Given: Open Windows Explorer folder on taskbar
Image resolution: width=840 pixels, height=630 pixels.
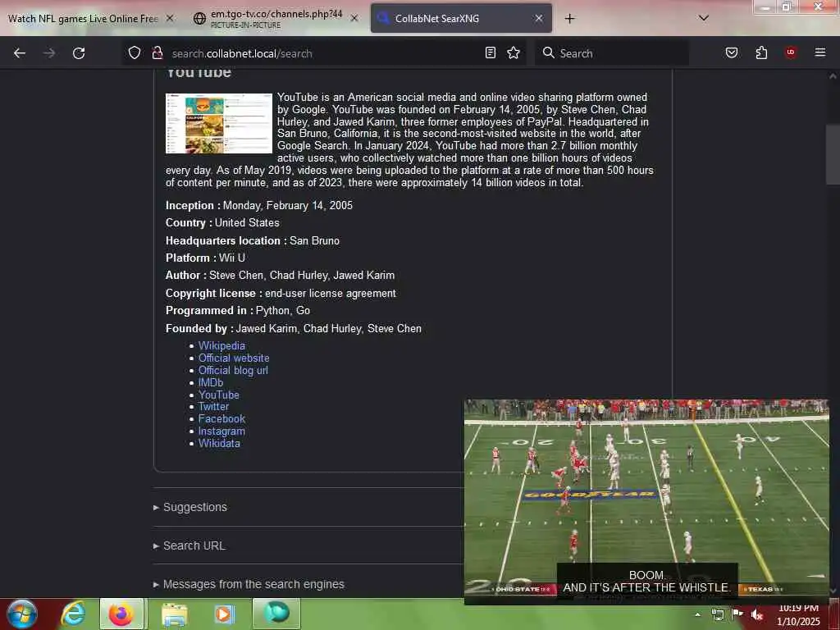Looking at the screenshot, I should click(174, 615).
